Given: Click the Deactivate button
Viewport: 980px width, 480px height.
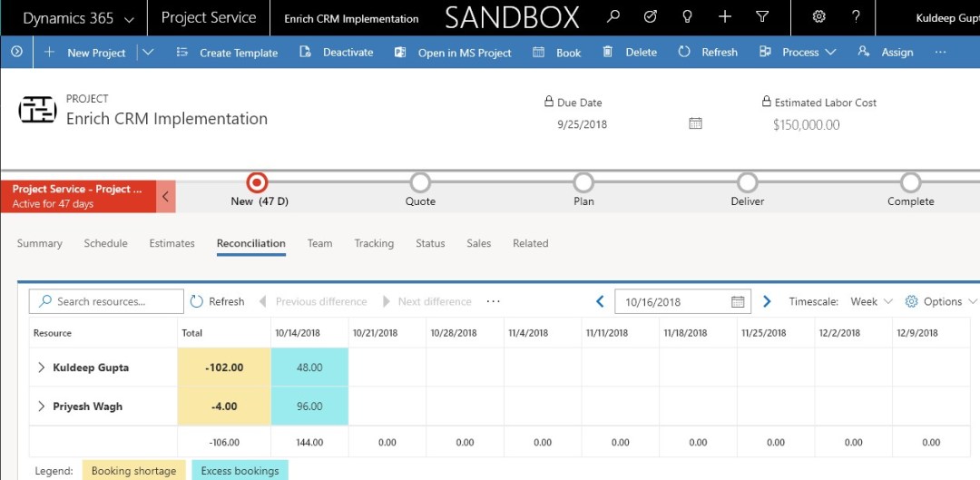Looking at the screenshot, I should tap(337, 53).
